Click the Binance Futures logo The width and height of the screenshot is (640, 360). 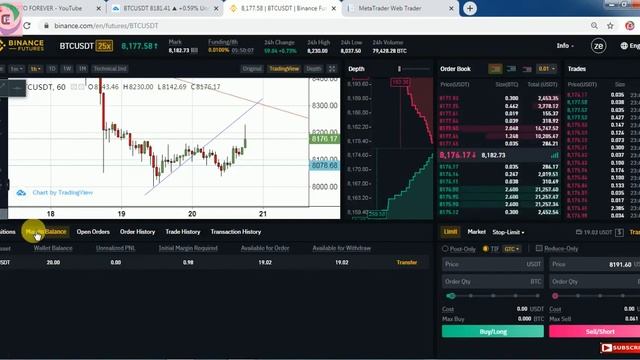pyautogui.click(x=22, y=45)
